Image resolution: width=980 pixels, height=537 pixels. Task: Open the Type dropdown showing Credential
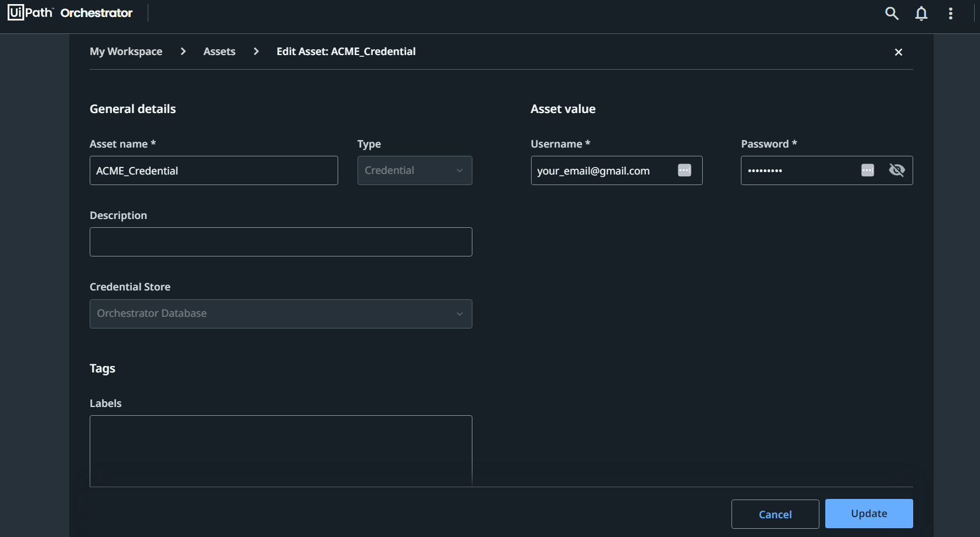414,170
